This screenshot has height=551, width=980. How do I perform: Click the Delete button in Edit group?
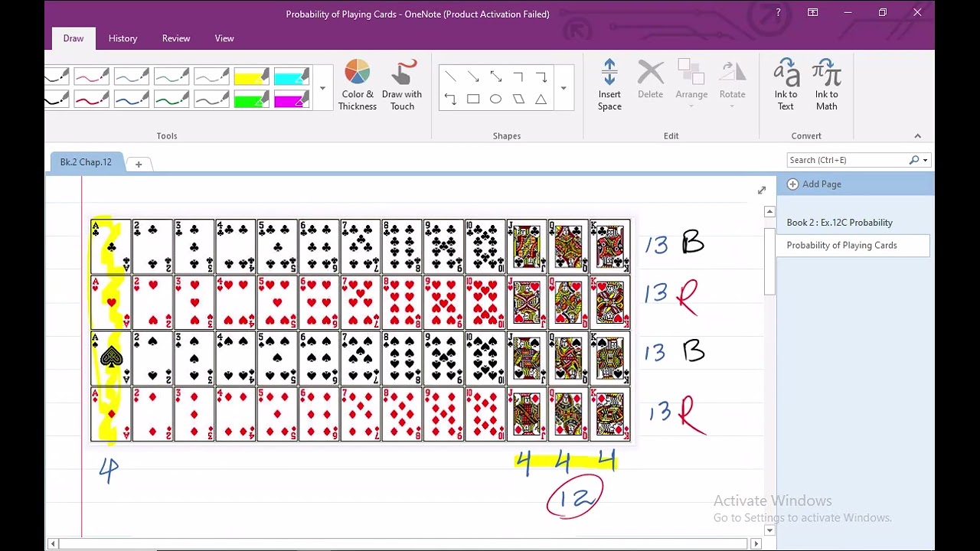(651, 80)
